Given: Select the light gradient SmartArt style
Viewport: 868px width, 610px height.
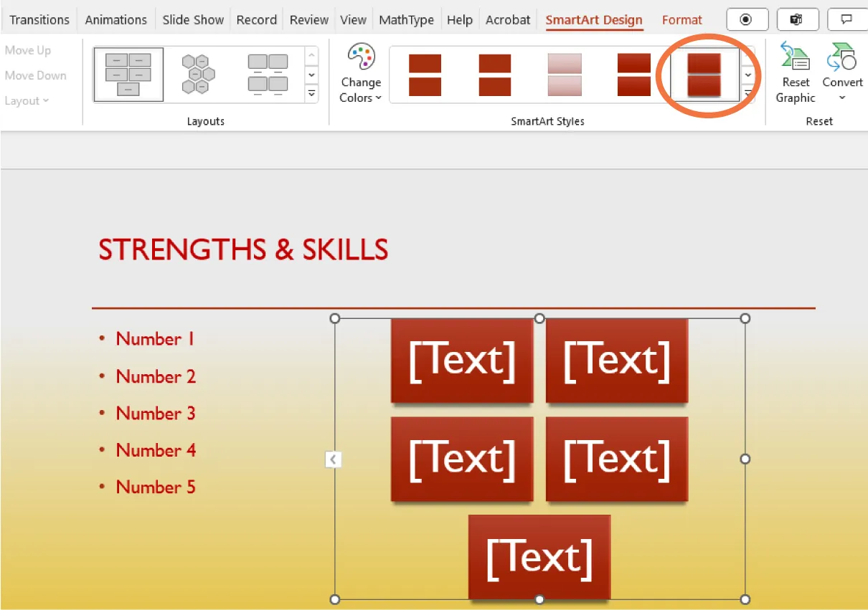Looking at the screenshot, I should pyautogui.click(x=563, y=74).
